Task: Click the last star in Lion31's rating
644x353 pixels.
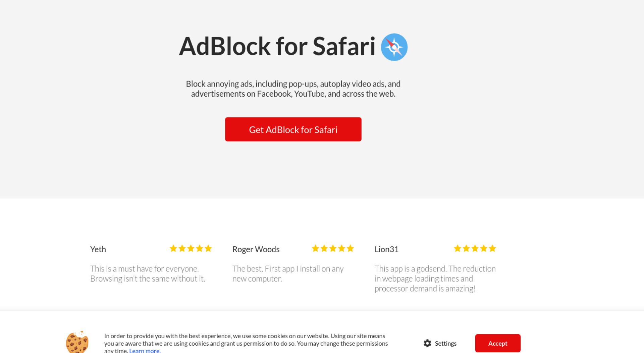Action: [492, 248]
